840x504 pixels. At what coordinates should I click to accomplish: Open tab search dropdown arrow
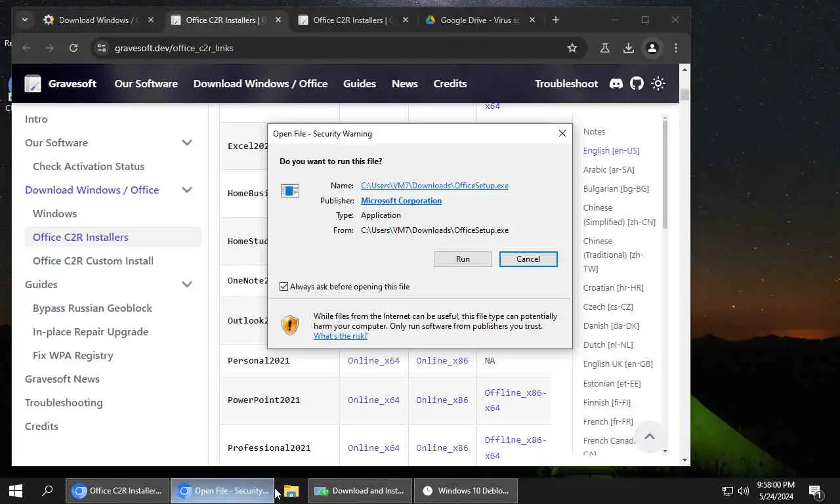pos(24,20)
